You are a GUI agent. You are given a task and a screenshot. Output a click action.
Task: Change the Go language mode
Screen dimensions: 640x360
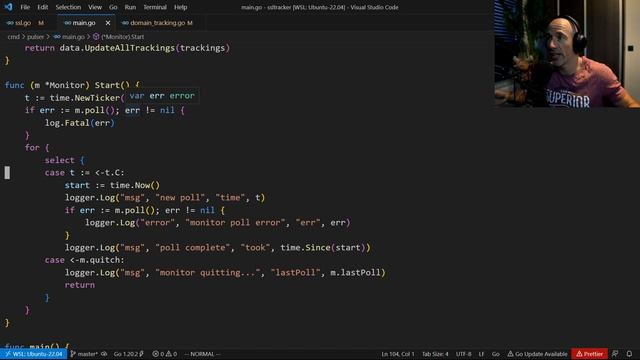(x=495, y=354)
